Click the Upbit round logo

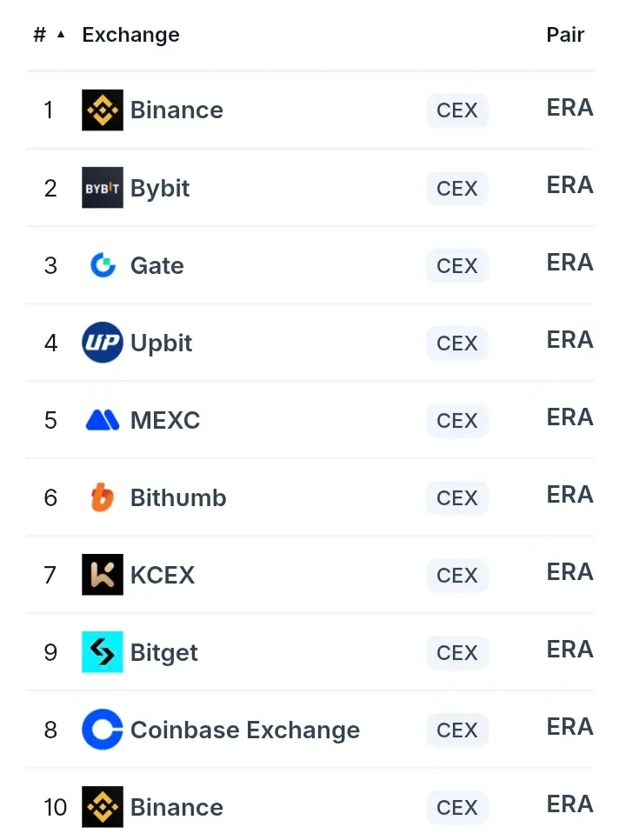(103, 343)
